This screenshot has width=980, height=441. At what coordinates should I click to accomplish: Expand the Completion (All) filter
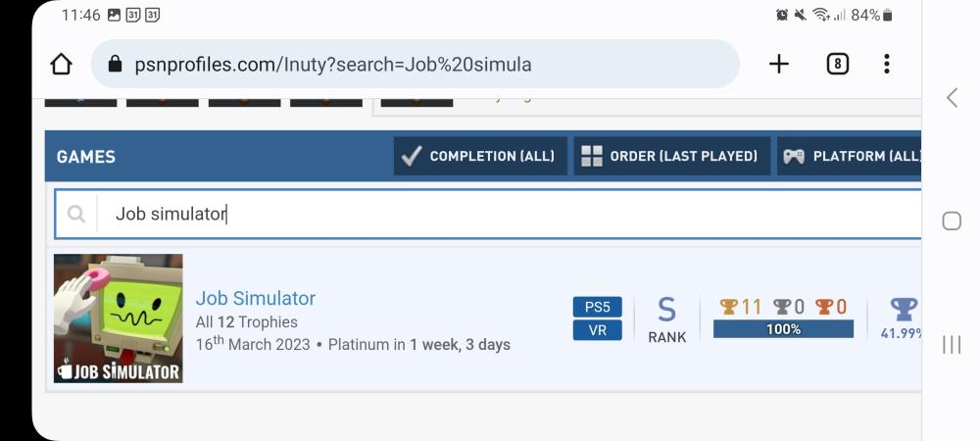click(x=480, y=156)
